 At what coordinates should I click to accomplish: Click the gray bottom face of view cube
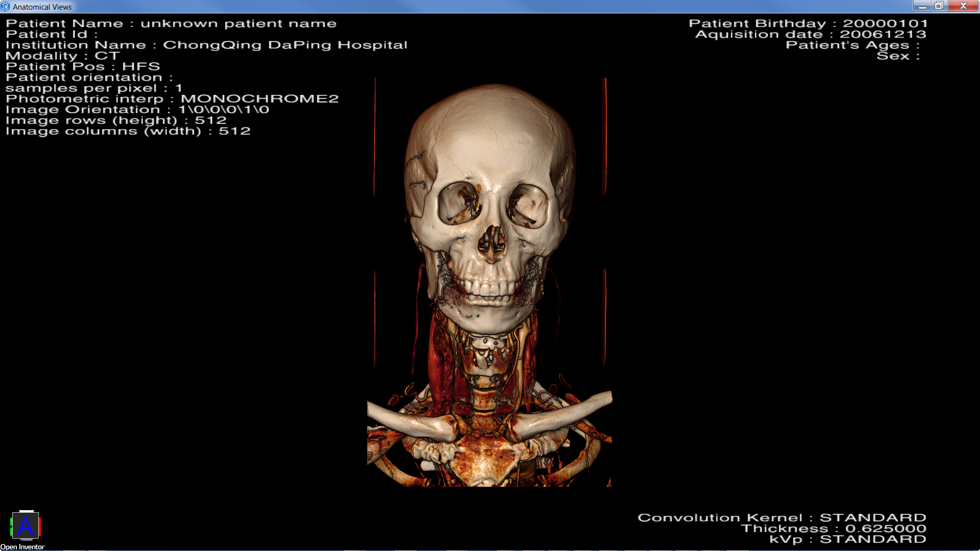26,539
